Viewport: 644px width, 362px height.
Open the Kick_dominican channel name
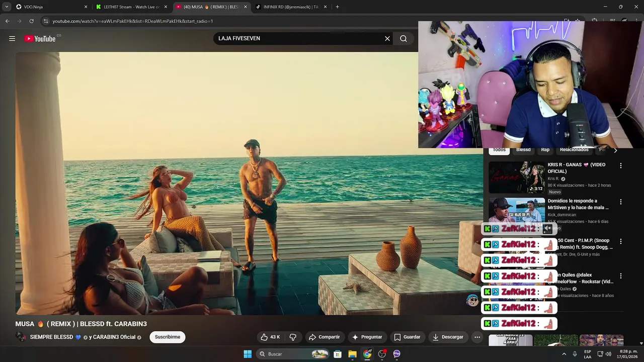(x=561, y=215)
